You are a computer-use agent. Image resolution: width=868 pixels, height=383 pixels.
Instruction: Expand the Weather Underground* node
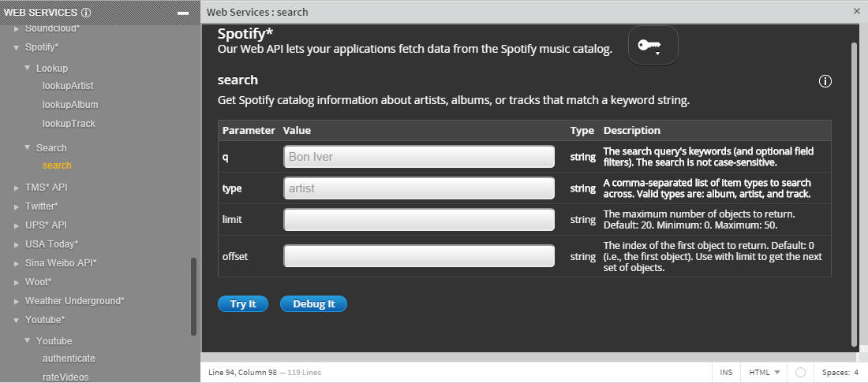17,301
